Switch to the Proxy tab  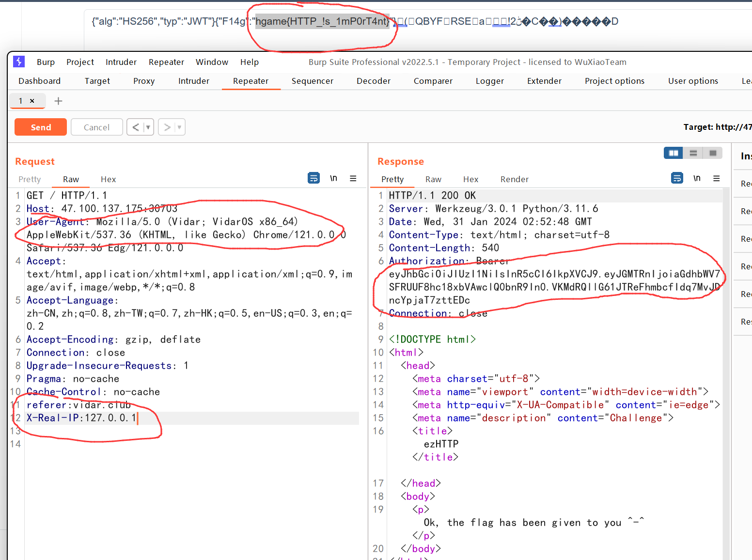(144, 81)
